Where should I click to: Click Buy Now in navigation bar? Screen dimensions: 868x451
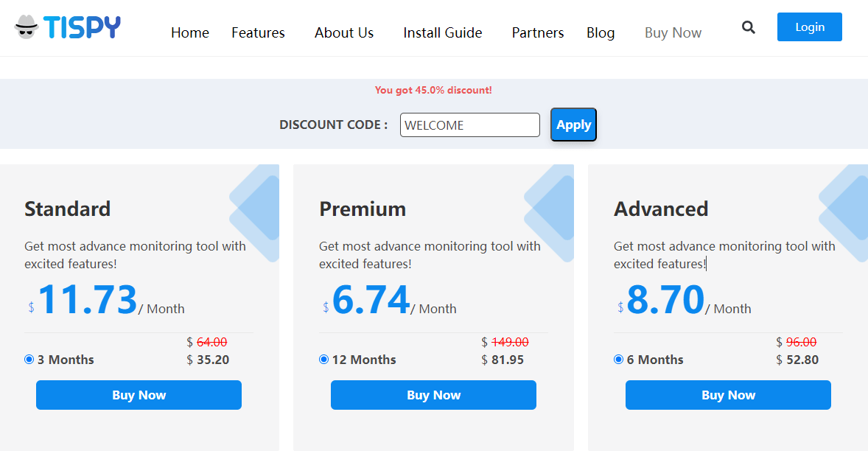[673, 33]
